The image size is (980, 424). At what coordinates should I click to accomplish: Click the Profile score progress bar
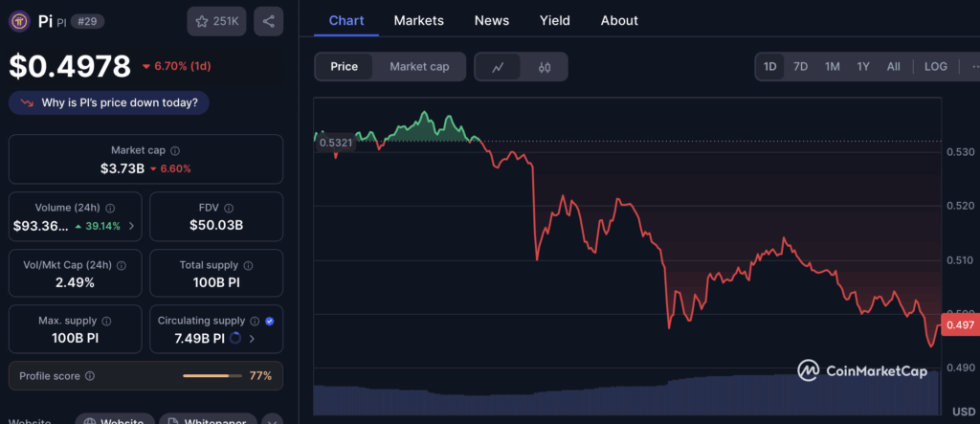[x=212, y=376]
